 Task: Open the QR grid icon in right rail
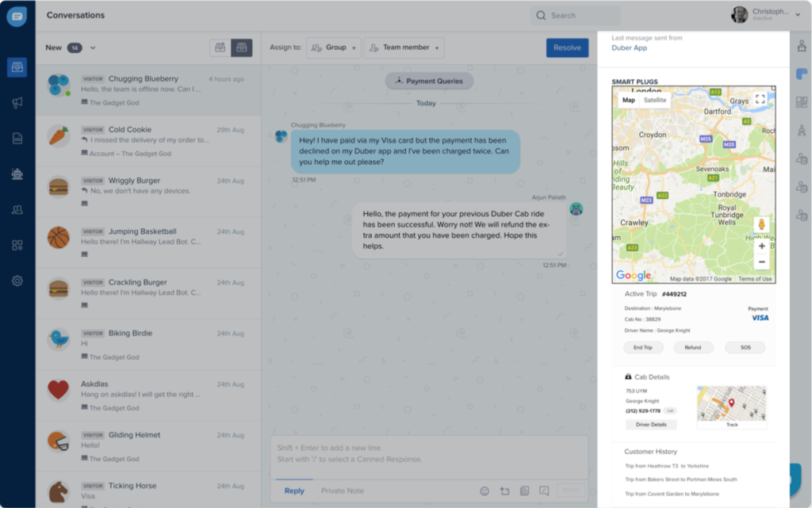click(x=802, y=102)
